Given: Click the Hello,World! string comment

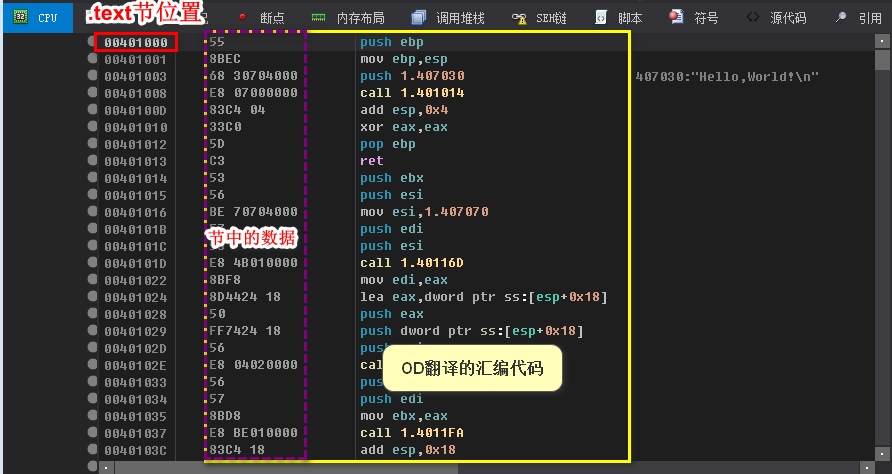Looking at the screenshot, I should (x=726, y=76).
